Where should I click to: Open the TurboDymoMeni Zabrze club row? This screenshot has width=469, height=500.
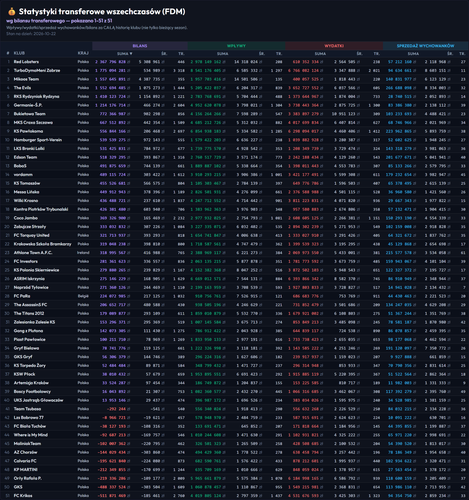[234, 70]
